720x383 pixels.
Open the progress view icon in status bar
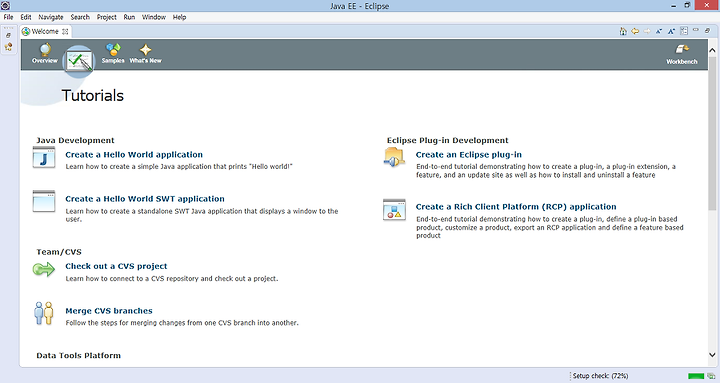711,376
